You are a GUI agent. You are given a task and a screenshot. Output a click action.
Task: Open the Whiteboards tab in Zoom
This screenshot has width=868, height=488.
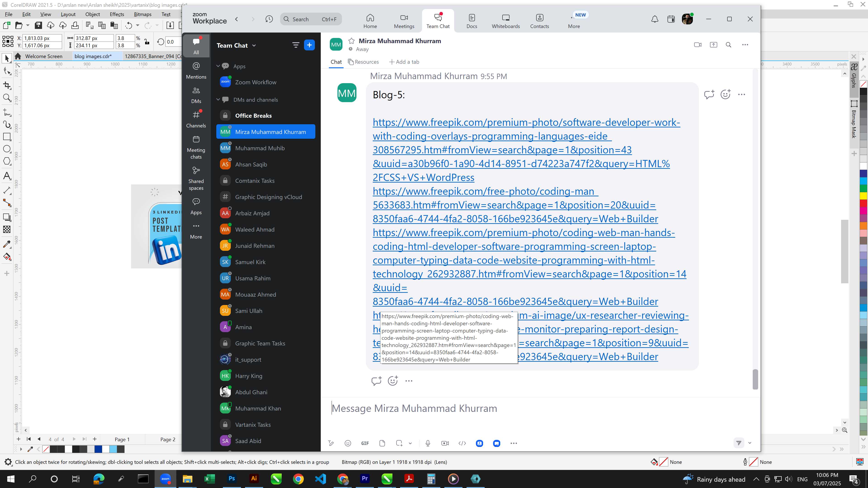[505, 21]
